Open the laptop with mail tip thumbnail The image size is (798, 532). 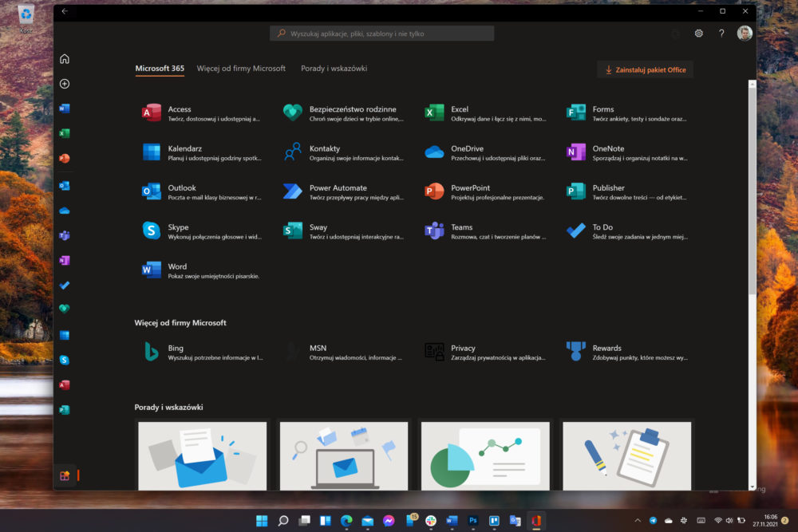tap(344, 455)
